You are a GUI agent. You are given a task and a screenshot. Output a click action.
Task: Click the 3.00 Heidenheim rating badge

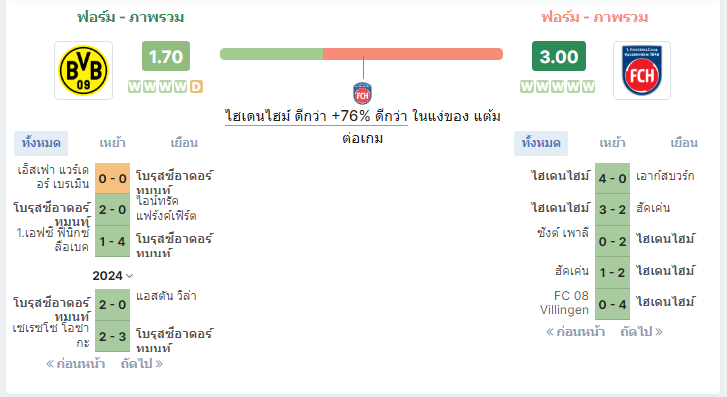559,56
